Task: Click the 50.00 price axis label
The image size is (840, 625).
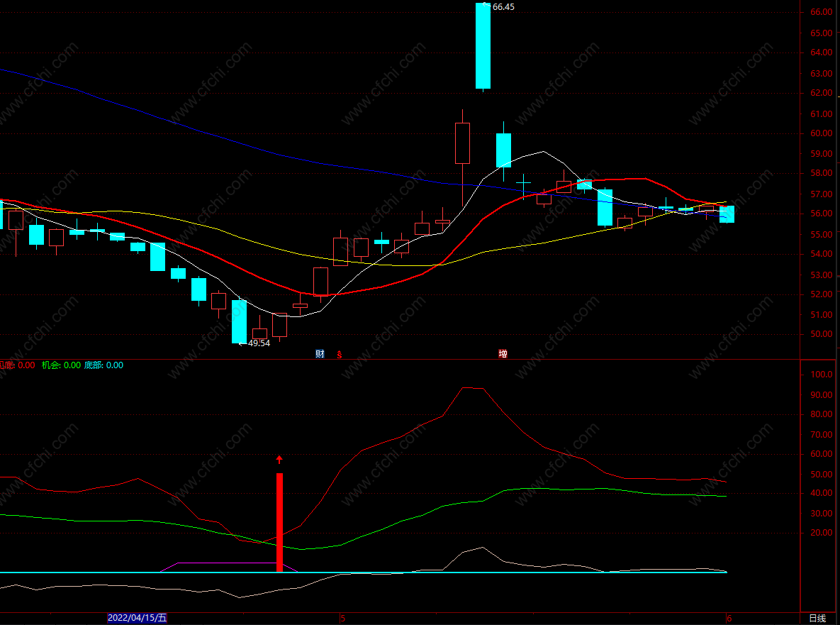Action: pyautogui.click(x=822, y=334)
